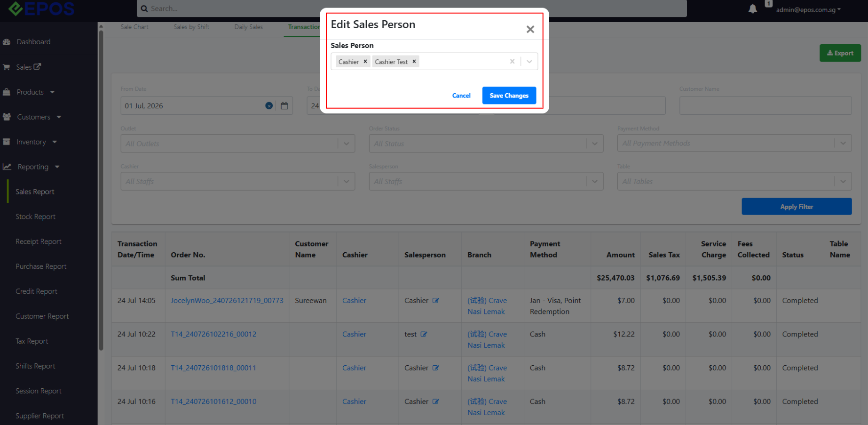Open the Sales Person dropdown arrow
This screenshot has height=425, width=868.
(529, 61)
